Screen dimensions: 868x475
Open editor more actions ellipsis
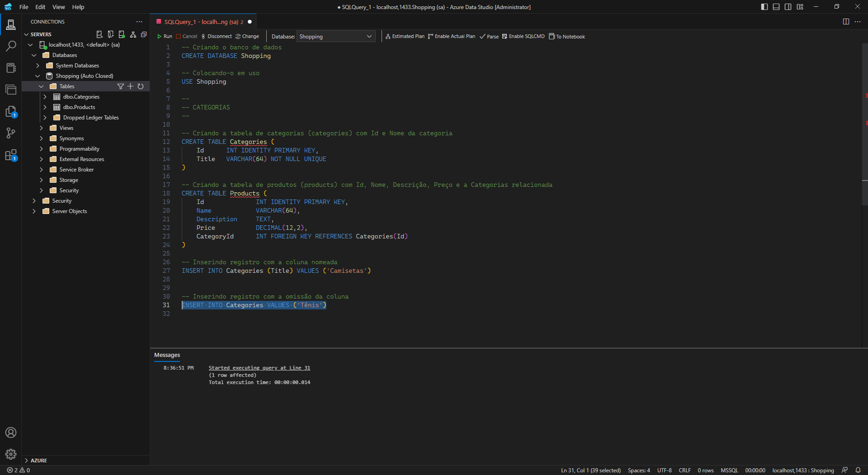(858, 22)
